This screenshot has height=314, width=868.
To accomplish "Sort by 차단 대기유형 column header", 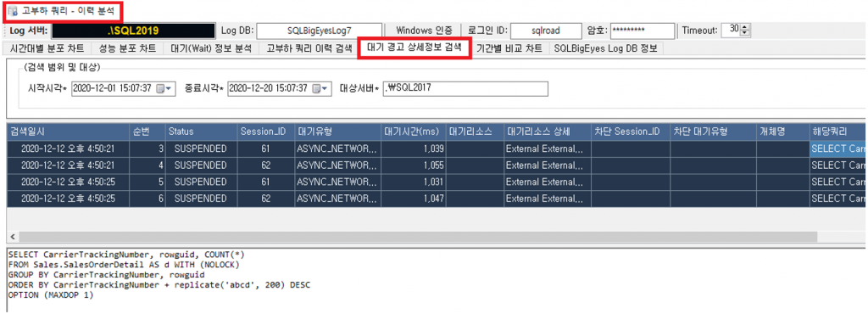I will click(713, 132).
